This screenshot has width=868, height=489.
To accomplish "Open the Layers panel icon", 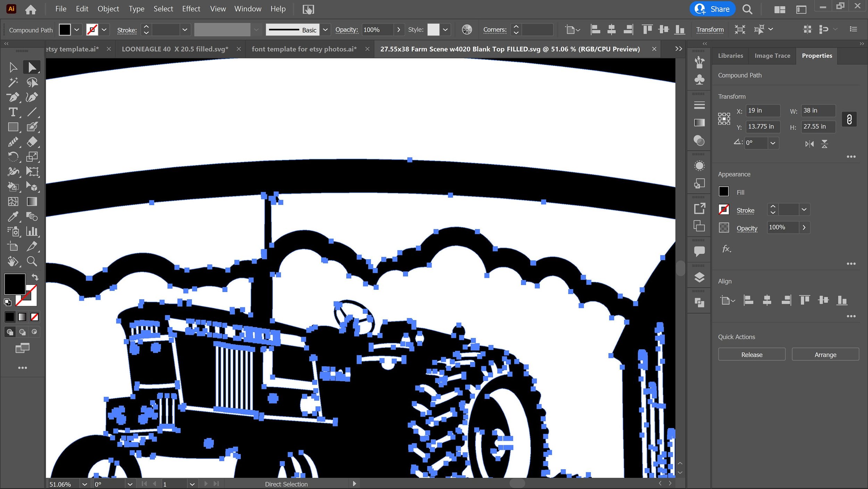I will click(699, 277).
